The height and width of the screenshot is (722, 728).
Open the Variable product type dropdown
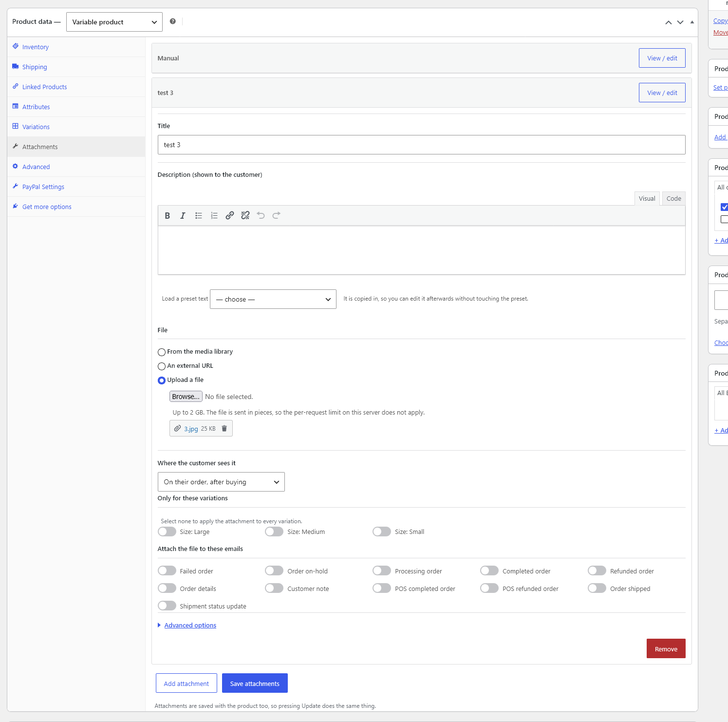point(114,22)
